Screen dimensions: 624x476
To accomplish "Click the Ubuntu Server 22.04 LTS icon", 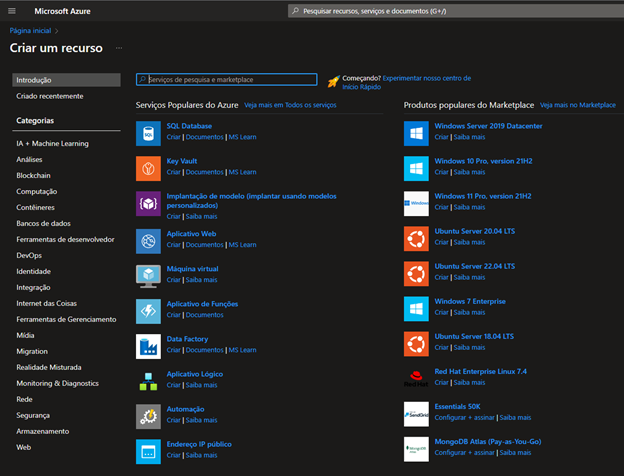I will 416,273.
